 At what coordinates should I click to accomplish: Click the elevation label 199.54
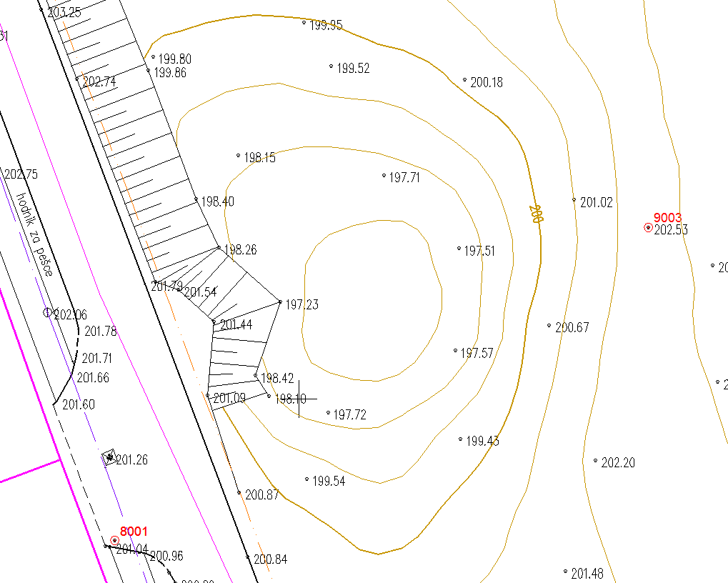(x=329, y=482)
